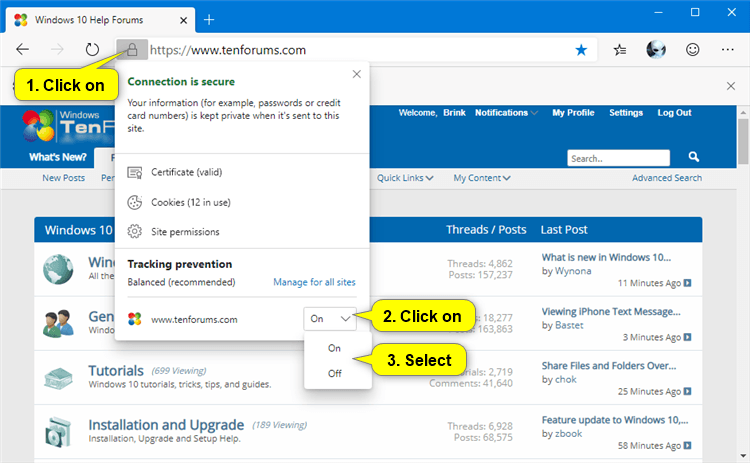Open tracking prevention On dropdown
Viewport: 750px width, 463px height.
[330, 319]
